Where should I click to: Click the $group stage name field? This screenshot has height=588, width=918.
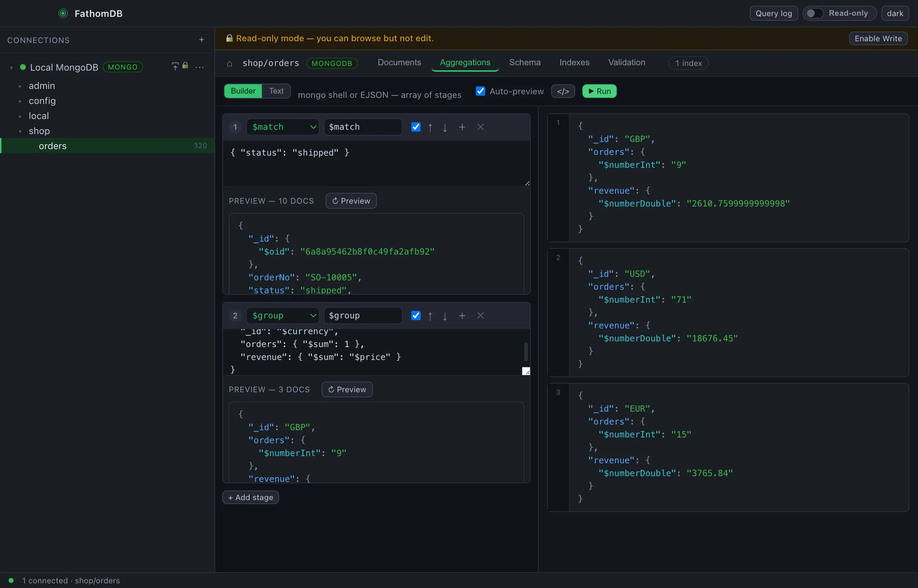363,316
